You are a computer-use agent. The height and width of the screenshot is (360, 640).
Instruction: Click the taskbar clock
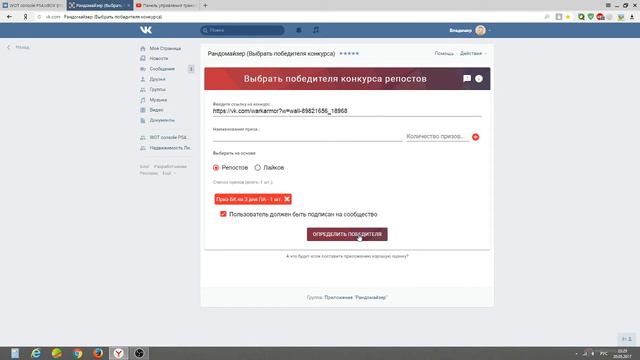622,353
